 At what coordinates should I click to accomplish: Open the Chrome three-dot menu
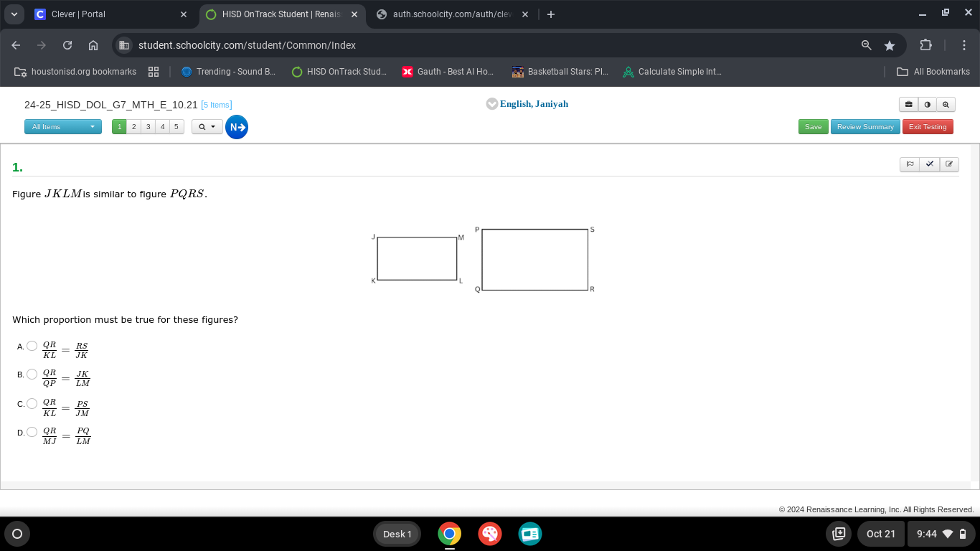964,45
